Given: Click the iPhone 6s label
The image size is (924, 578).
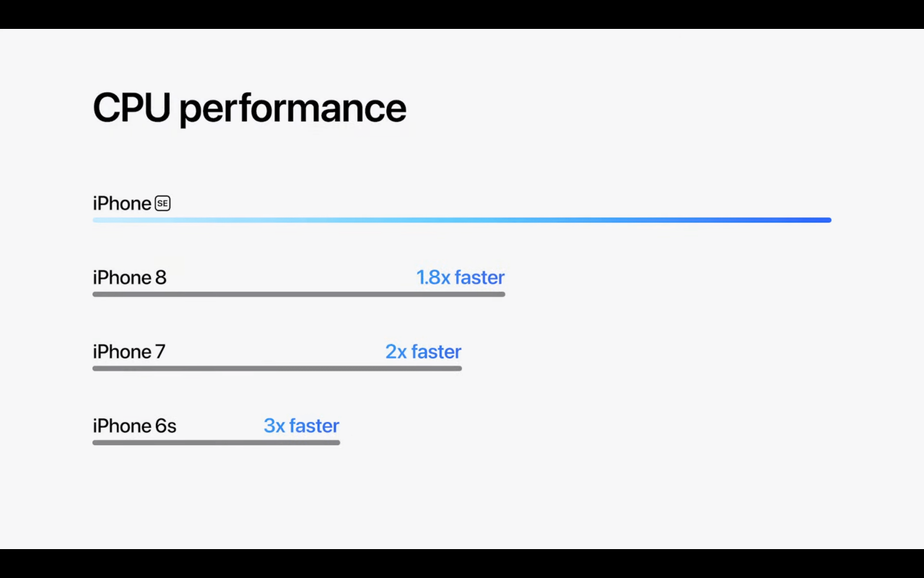Looking at the screenshot, I should (x=134, y=426).
